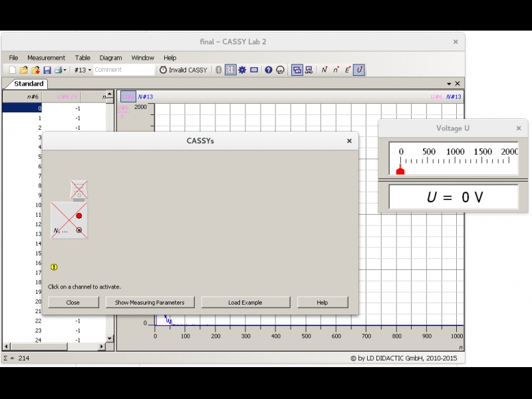Click the Print icon in toolbar
Viewport: 532px width, 399px height.
pyautogui.click(x=57, y=70)
